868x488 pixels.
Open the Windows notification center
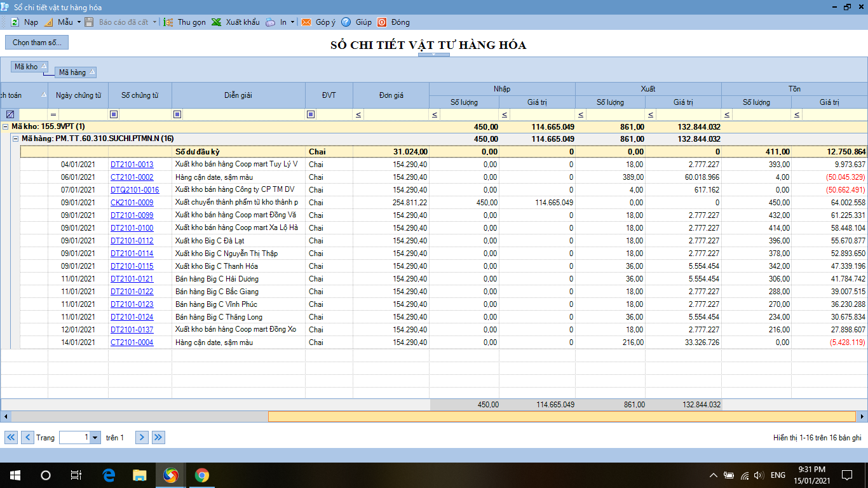pyautogui.click(x=846, y=475)
